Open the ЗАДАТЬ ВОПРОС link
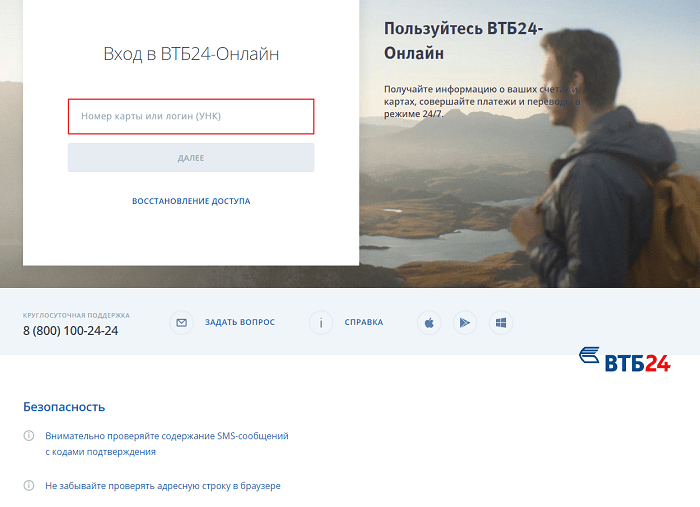The height and width of the screenshot is (507, 700). (x=240, y=322)
